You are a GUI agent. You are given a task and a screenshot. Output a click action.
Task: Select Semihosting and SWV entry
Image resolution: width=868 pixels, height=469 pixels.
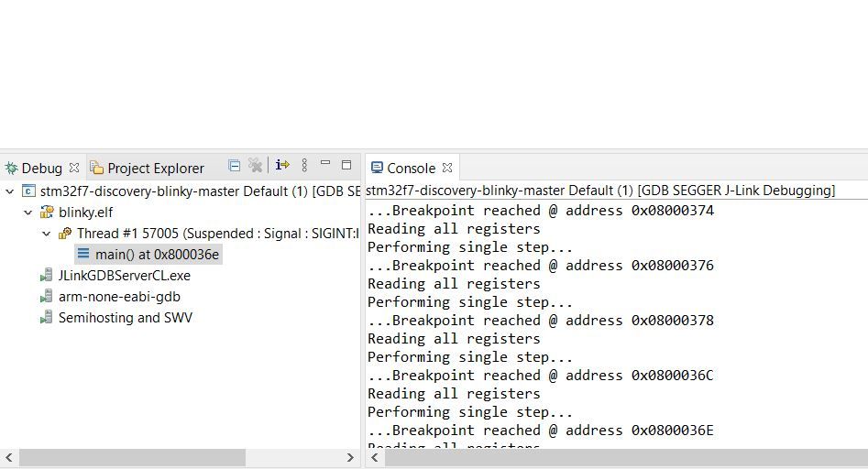click(126, 318)
